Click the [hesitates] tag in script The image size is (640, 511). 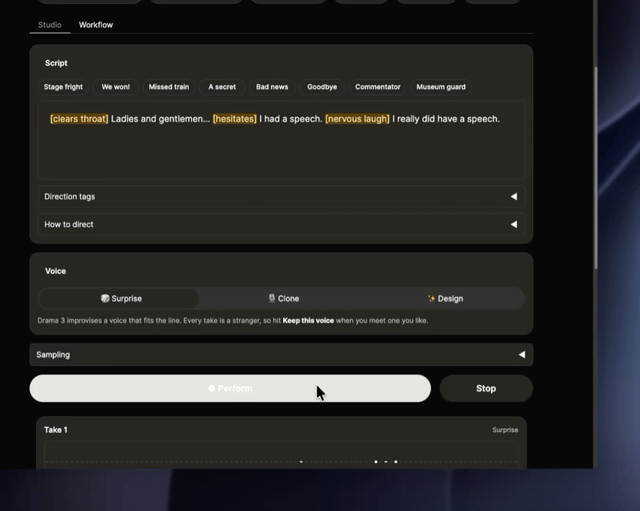tap(235, 119)
